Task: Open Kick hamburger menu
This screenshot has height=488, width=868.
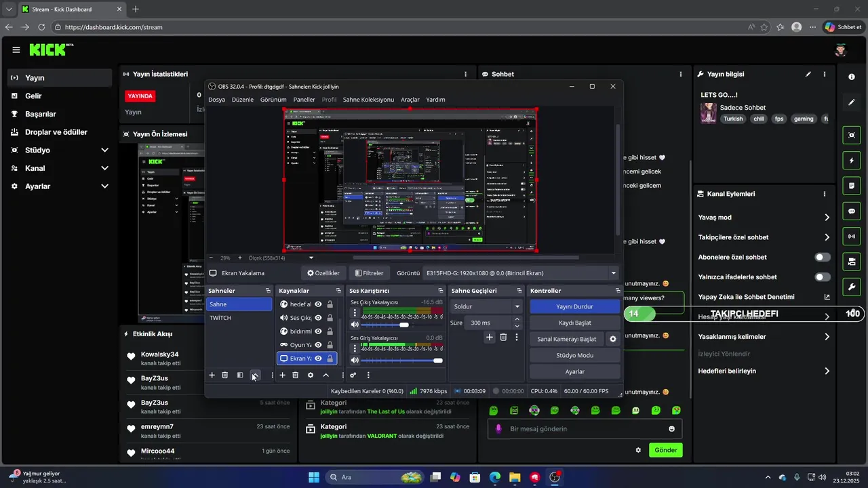Action: tap(16, 49)
